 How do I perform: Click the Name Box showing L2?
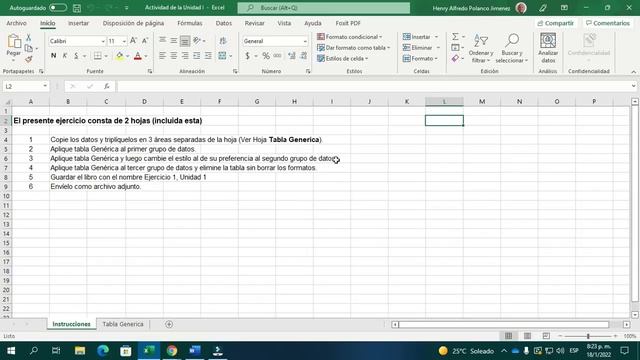click(23, 86)
